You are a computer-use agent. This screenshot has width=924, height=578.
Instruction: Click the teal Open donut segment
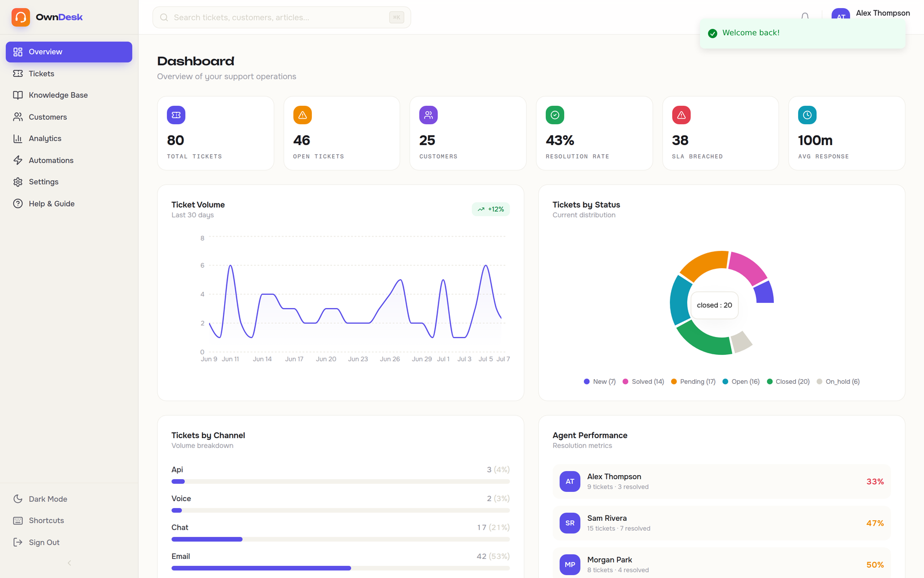click(x=680, y=302)
